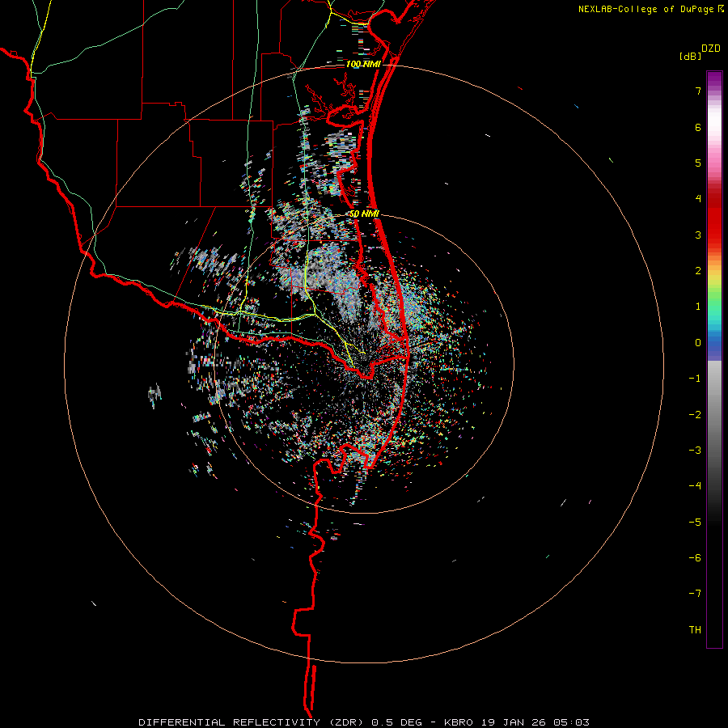This screenshot has height=728, width=728.
Task: Click the 0 dB tick label on the scale
Action: (698, 343)
